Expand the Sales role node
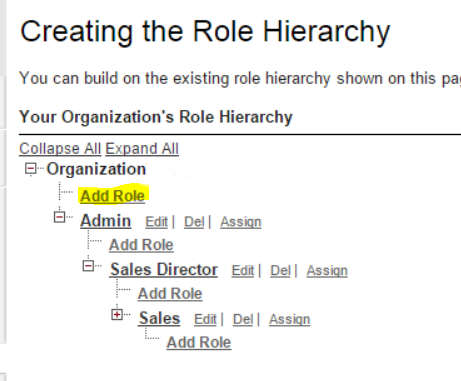The height and width of the screenshot is (381, 461). 117,314
